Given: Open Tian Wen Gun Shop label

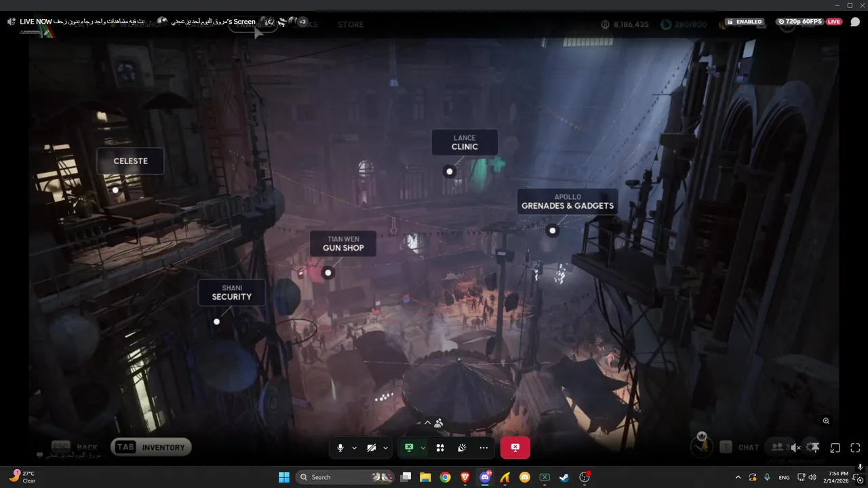Looking at the screenshot, I should pos(343,243).
